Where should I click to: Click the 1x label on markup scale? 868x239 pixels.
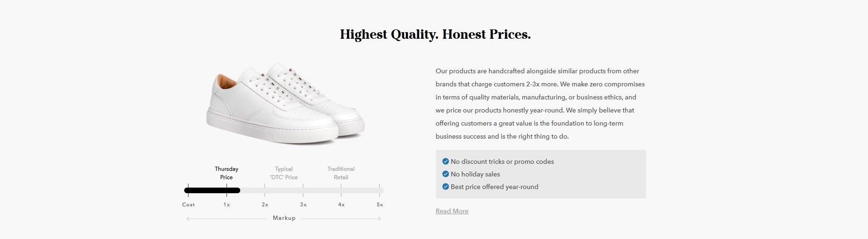227,204
